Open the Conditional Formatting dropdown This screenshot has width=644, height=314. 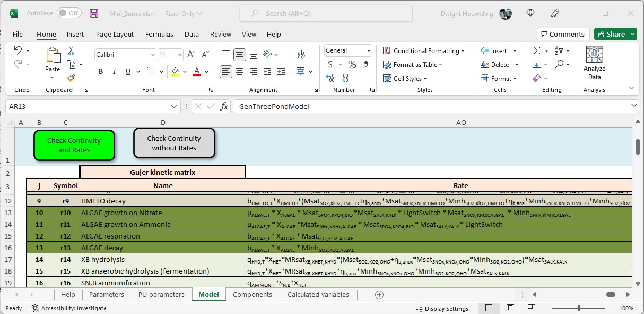coord(424,51)
